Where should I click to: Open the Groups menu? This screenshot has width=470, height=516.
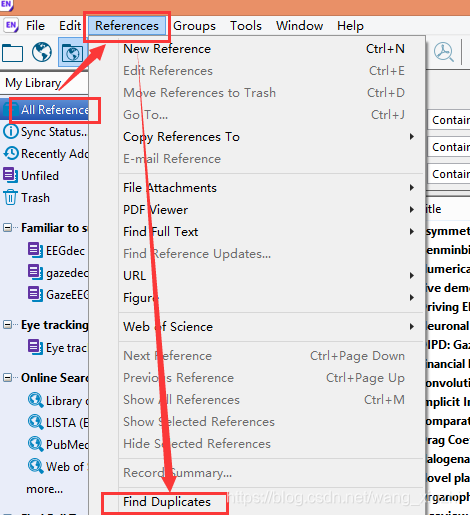194,26
